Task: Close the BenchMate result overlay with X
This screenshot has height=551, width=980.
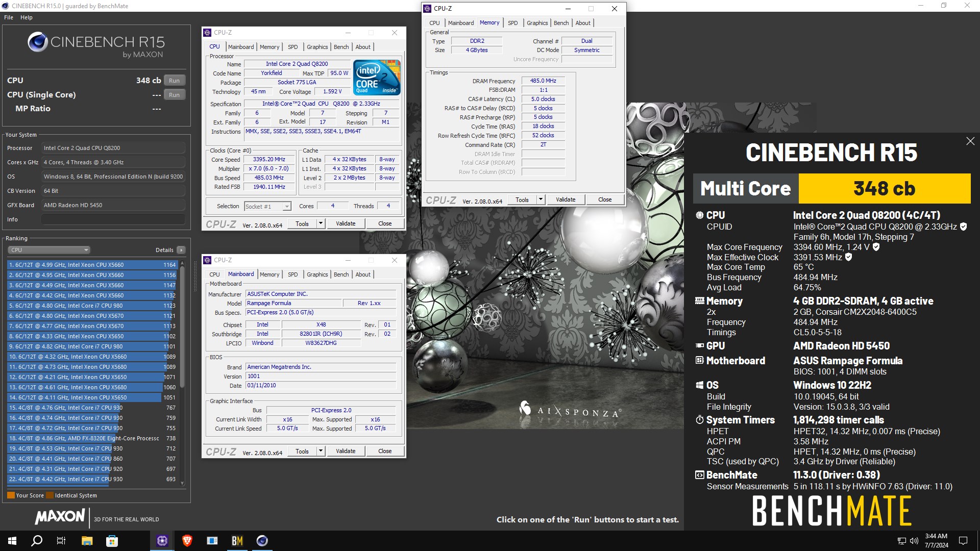Action: click(970, 141)
